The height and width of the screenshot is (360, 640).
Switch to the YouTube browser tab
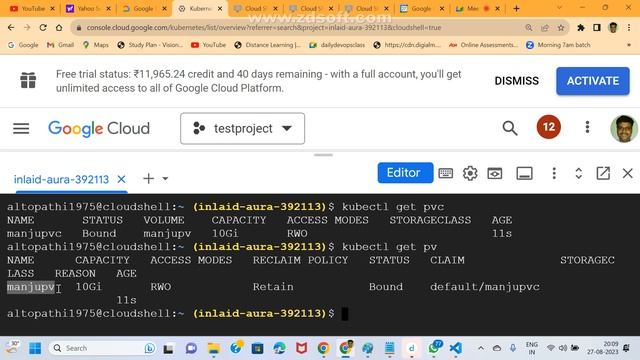coord(31,8)
